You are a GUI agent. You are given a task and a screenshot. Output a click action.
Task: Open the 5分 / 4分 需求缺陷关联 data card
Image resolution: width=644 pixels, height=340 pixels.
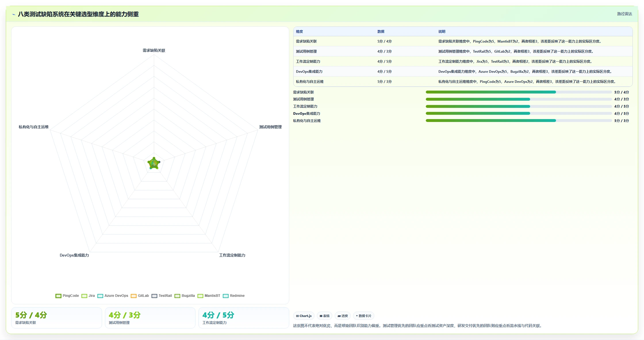(x=57, y=318)
